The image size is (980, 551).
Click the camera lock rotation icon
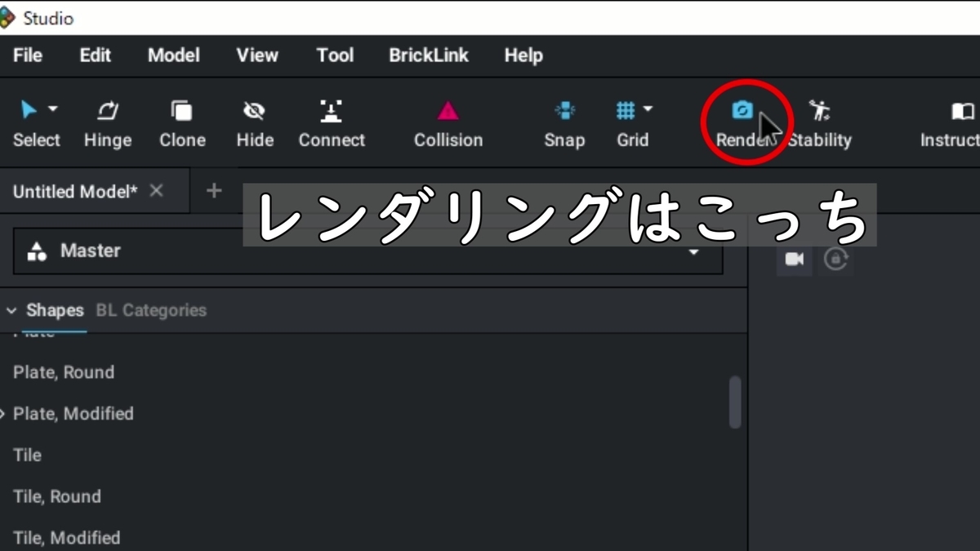point(836,259)
